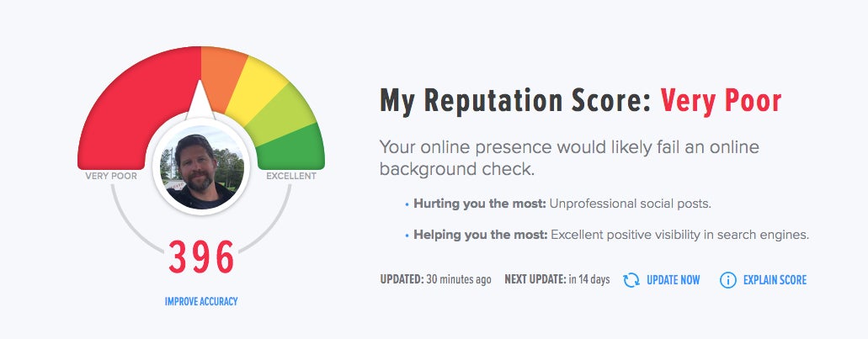
Task: Open the EXPLAIN SCORE link text
Action: pos(775,280)
